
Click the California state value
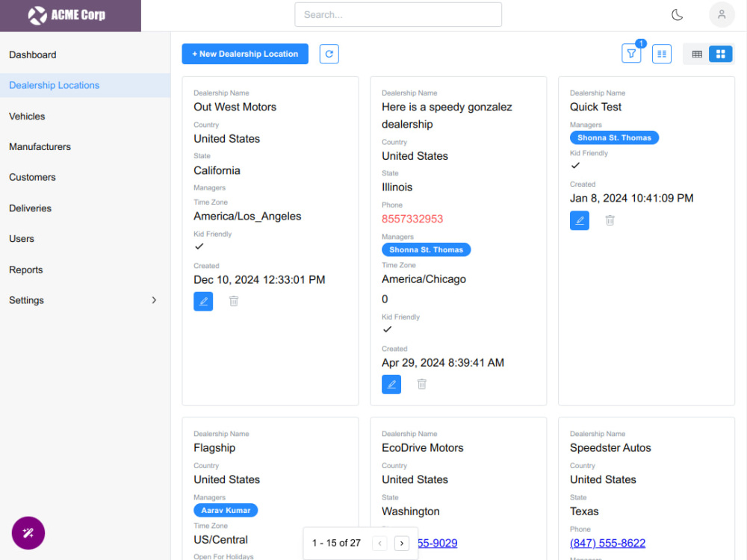point(217,170)
